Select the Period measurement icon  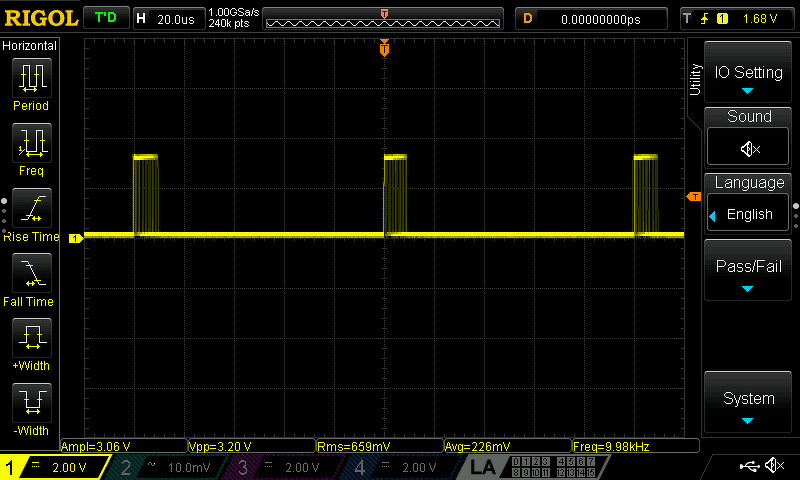pos(32,78)
